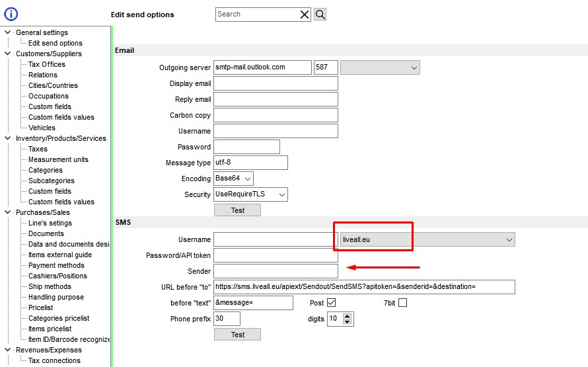Select Vehicles in the tree
This screenshot has height=367, width=588.
click(x=42, y=128)
